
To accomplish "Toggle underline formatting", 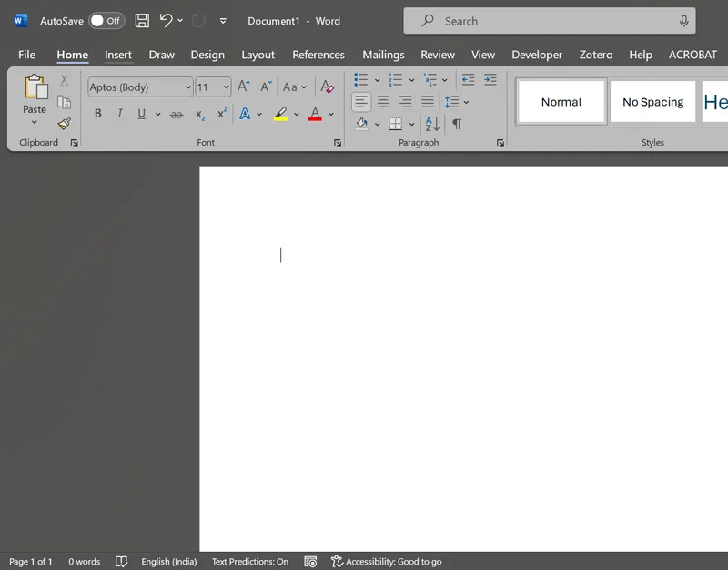I will [x=142, y=113].
